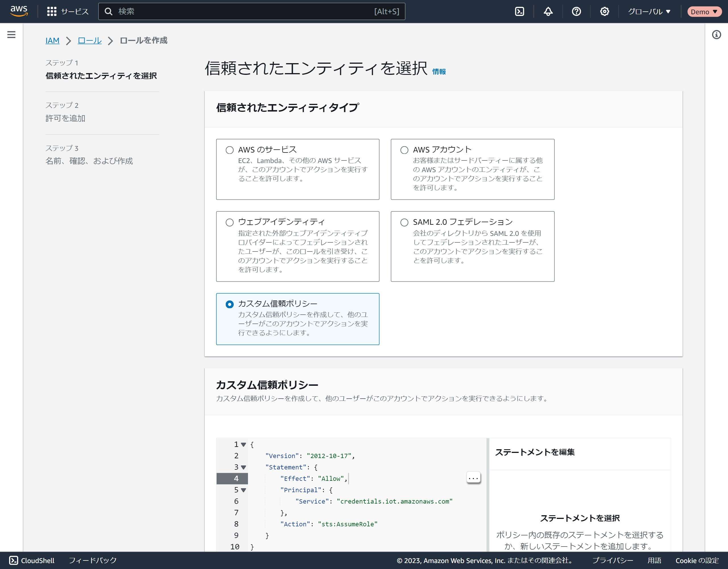Open the グローバル region dropdown
This screenshot has width=728, height=569.
point(649,12)
